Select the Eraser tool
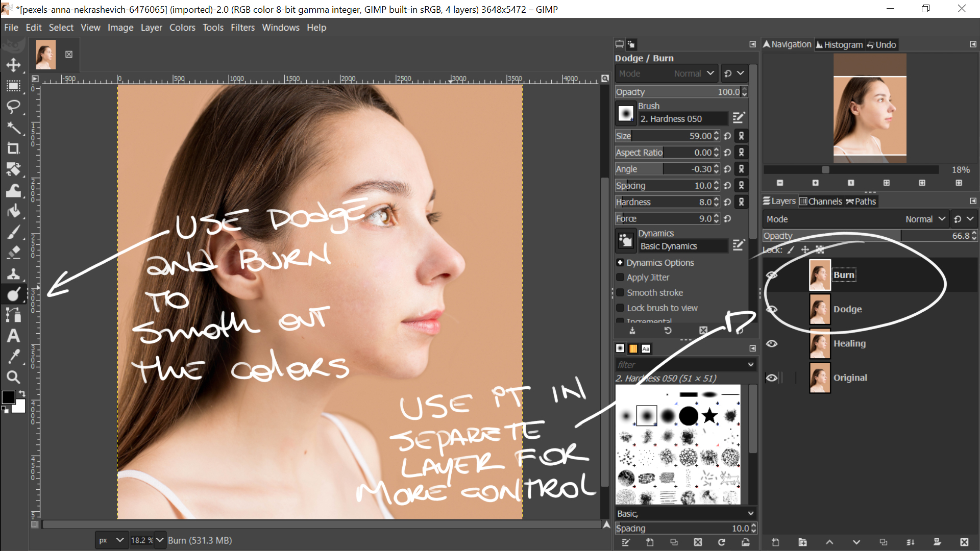980x551 pixels. coord(13,253)
